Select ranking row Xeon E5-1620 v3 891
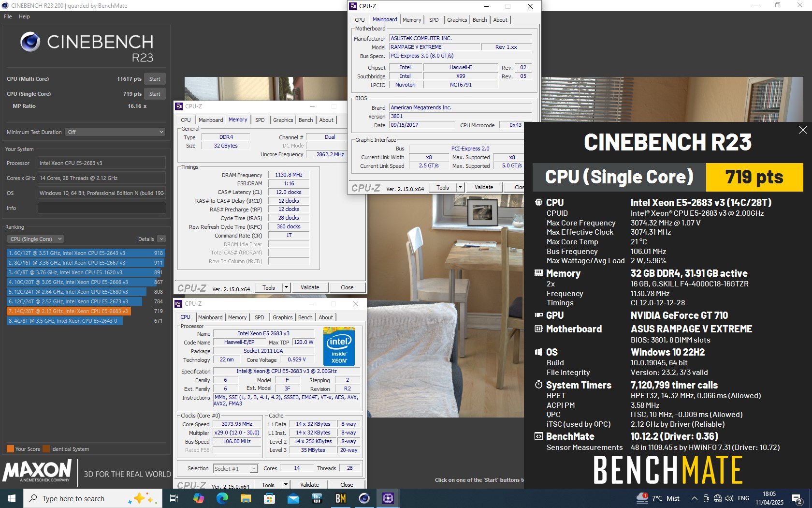The width and height of the screenshot is (812, 508). pyautogui.click(x=86, y=272)
